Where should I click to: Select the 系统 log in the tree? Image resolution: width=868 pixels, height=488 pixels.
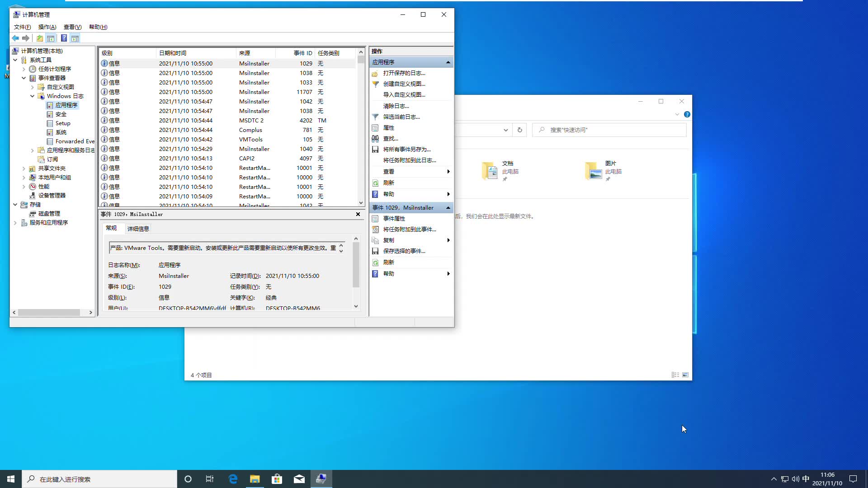pos(61,132)
